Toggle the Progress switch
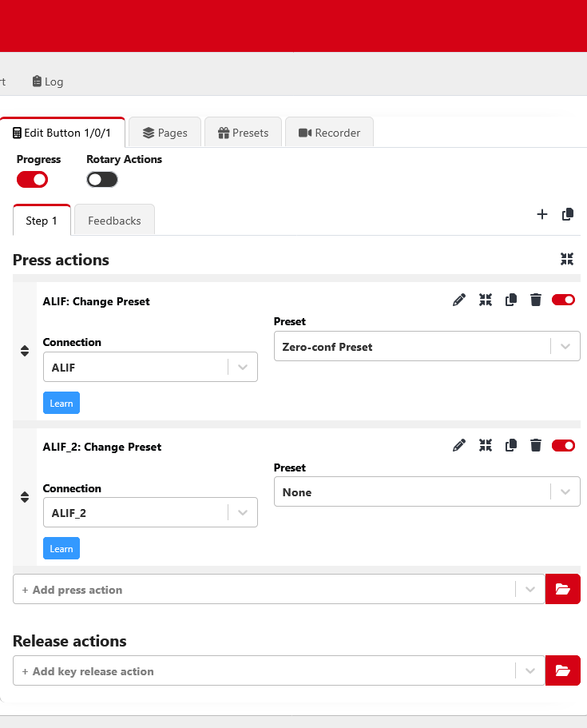This screenshot has width=587, height=728. point(33,179)
